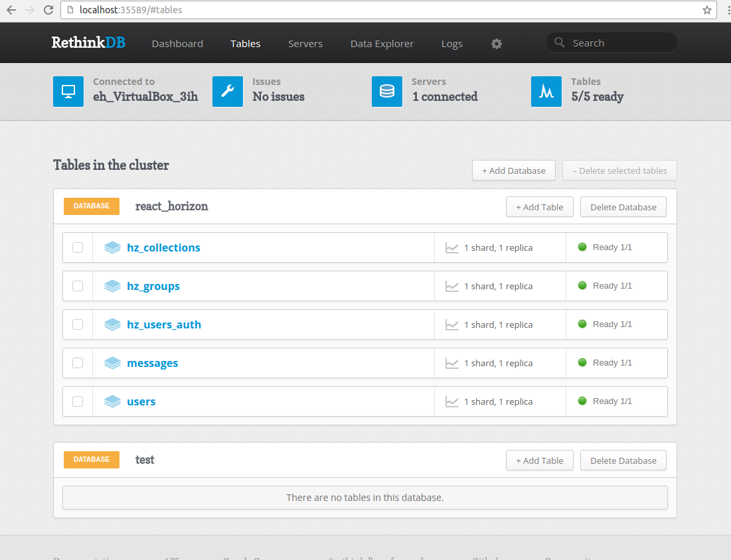The image size is (731, 560).
Task: Select the hz_groups table checkbox
Action: point(78,286)
